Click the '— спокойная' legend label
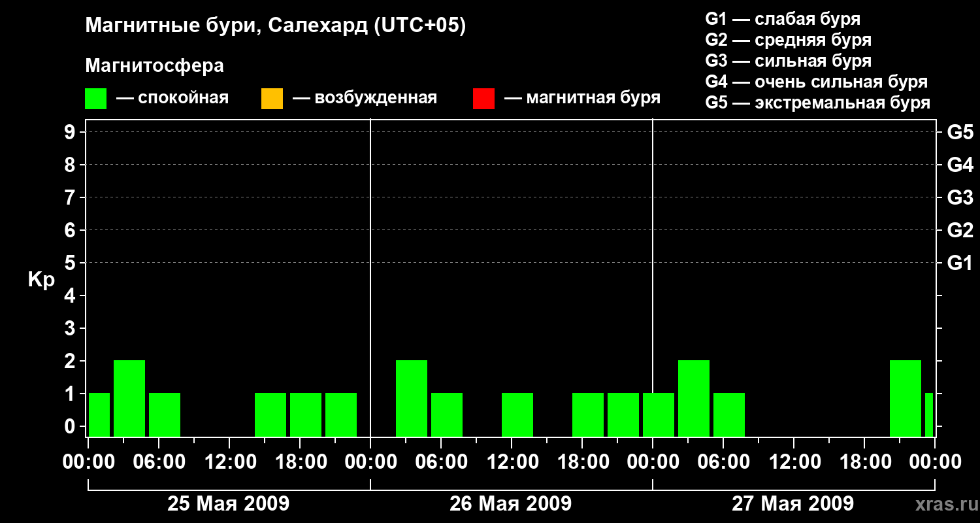 [172, 99]
